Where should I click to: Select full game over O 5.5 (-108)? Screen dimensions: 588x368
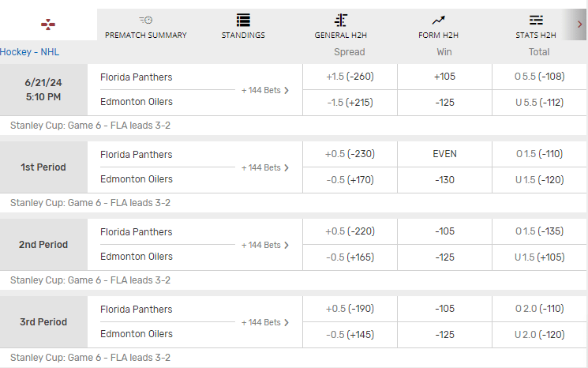pos(539,77)
